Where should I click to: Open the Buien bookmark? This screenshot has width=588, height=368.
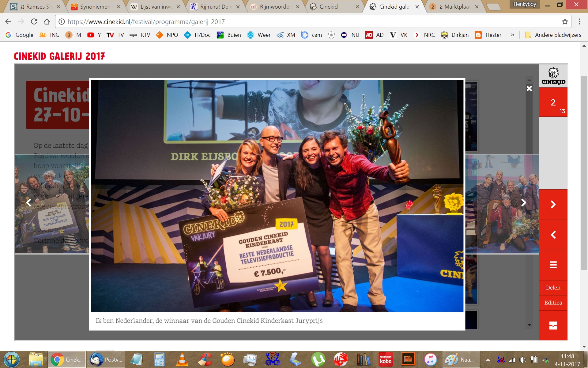(229, 35)
